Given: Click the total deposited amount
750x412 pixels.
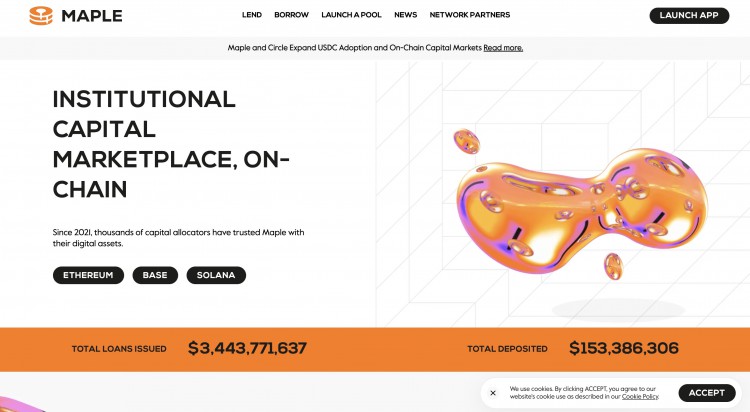Looking at the screenshot, I should (x=624, y=348).
